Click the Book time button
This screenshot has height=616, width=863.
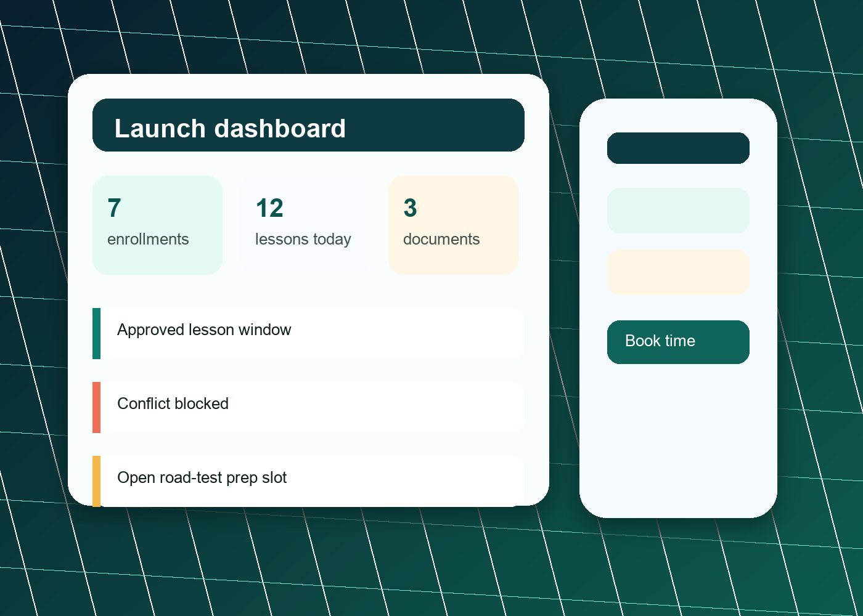(678, 342)
